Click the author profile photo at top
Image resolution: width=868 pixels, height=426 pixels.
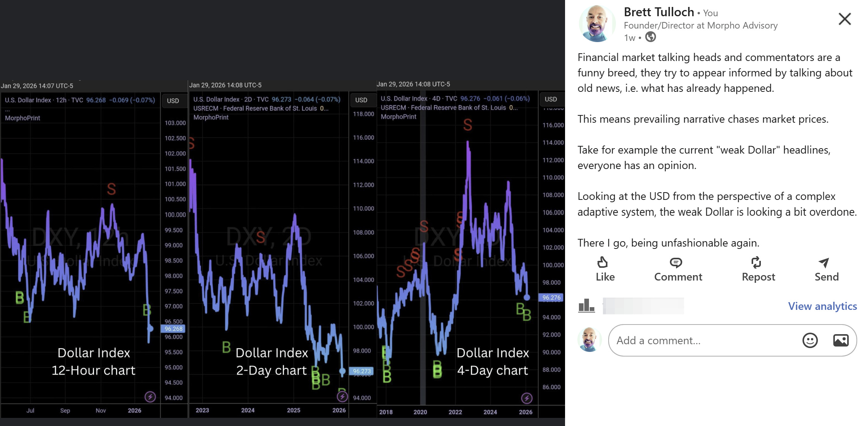(597, 24)
